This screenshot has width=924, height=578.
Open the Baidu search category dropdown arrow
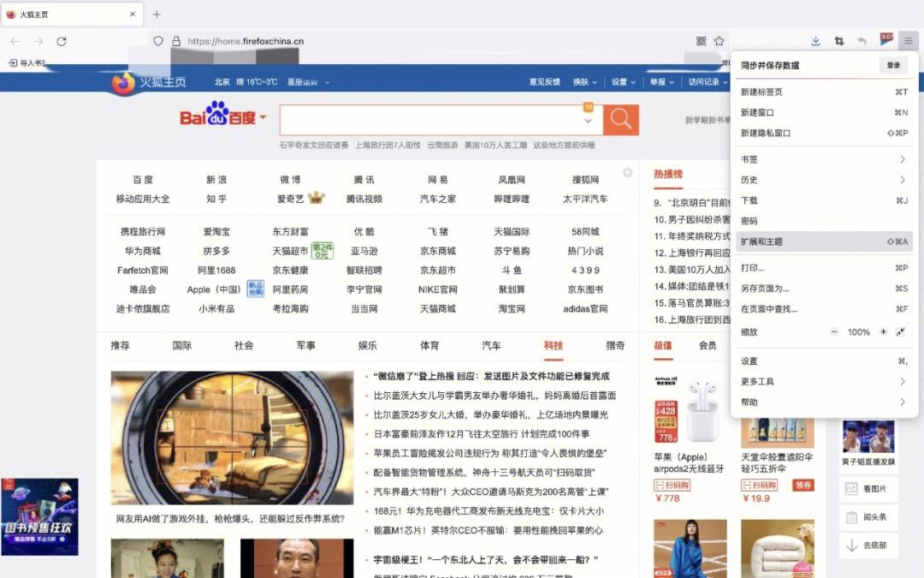pyautogui.click(x=265, y=117)
